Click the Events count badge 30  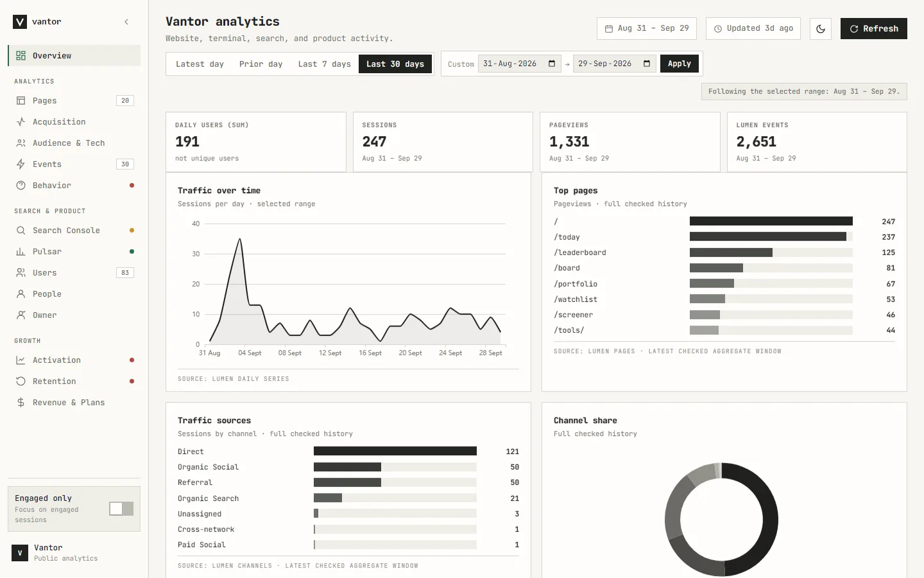point(125,164)
